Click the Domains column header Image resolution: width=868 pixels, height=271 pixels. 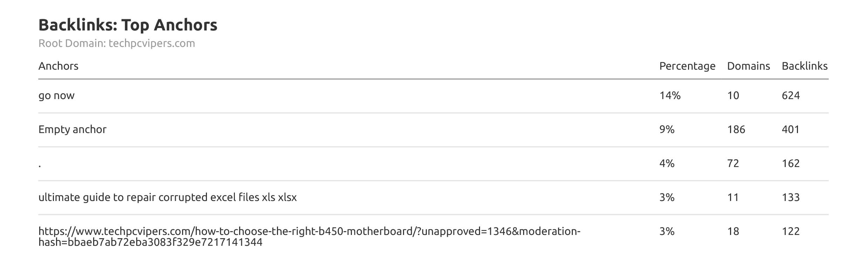[748, 66]
